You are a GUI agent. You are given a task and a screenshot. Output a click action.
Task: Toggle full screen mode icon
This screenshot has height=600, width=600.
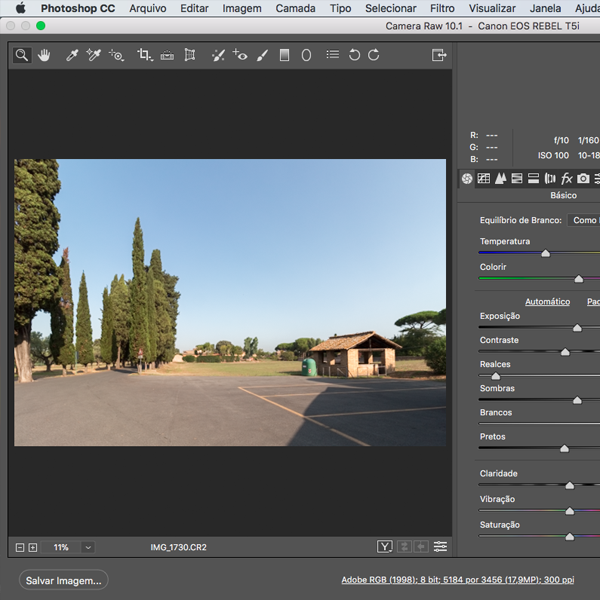(x=438, y=56)
